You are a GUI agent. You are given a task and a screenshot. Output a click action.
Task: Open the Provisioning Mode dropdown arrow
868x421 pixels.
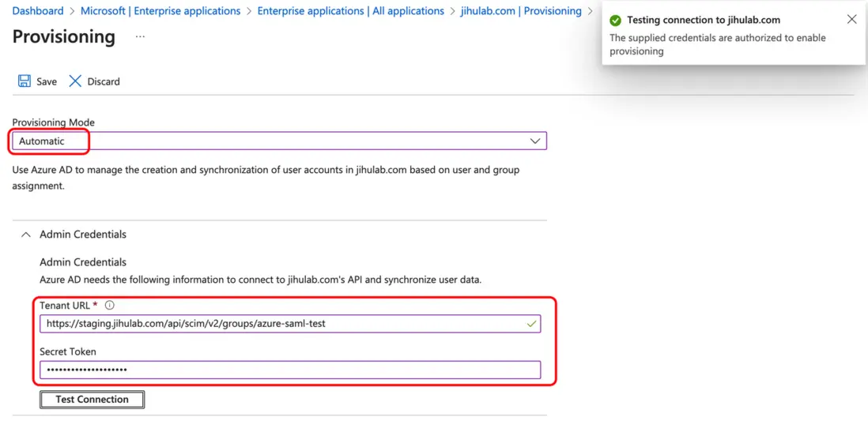point(535,141)
